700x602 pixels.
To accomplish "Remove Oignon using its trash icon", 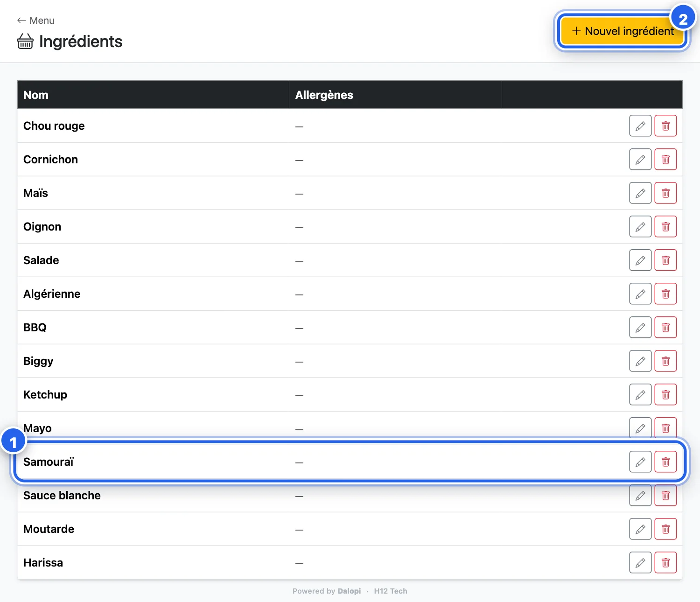I will coord(665,227).
